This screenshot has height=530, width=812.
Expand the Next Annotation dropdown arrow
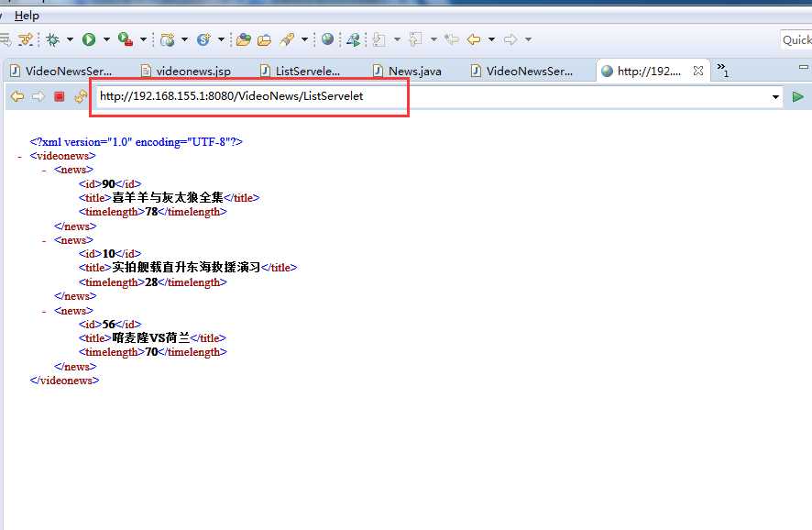397,39
